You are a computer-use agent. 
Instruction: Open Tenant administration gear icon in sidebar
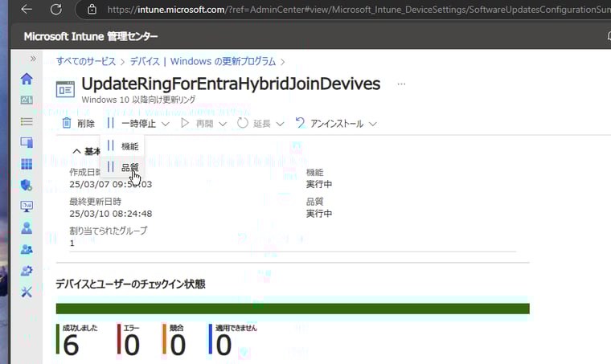click(27, 271)
